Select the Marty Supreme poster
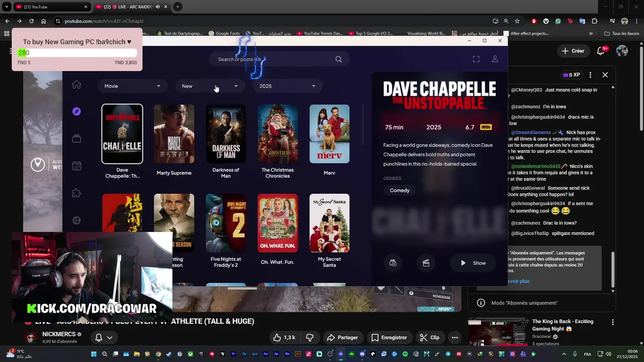Image resolution: width=644 pixels, height=362 pixels. pyautogui.click(x=174, y=134)
